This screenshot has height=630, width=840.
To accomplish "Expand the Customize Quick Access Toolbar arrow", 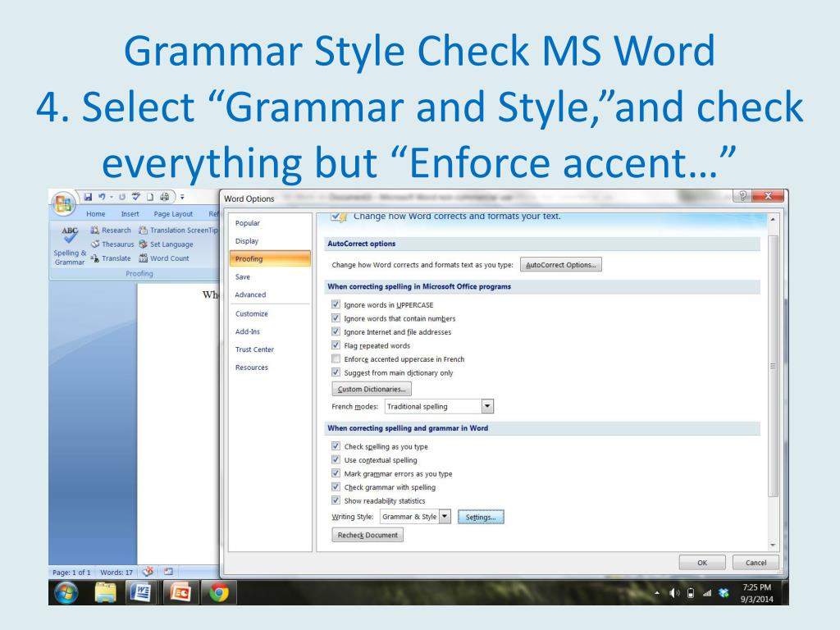I will pos(182,197).
